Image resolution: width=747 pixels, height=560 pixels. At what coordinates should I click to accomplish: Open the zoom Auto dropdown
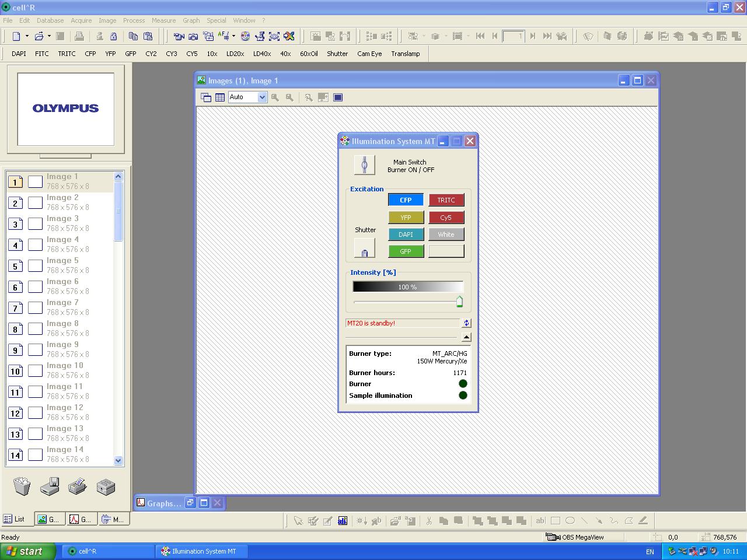[262, 97]
